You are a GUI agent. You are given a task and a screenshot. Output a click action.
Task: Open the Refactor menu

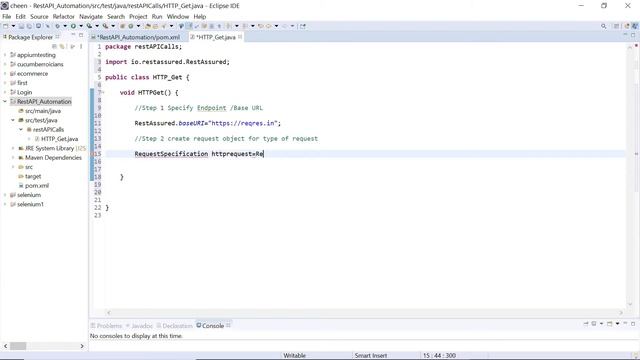(x=64, y=16)
